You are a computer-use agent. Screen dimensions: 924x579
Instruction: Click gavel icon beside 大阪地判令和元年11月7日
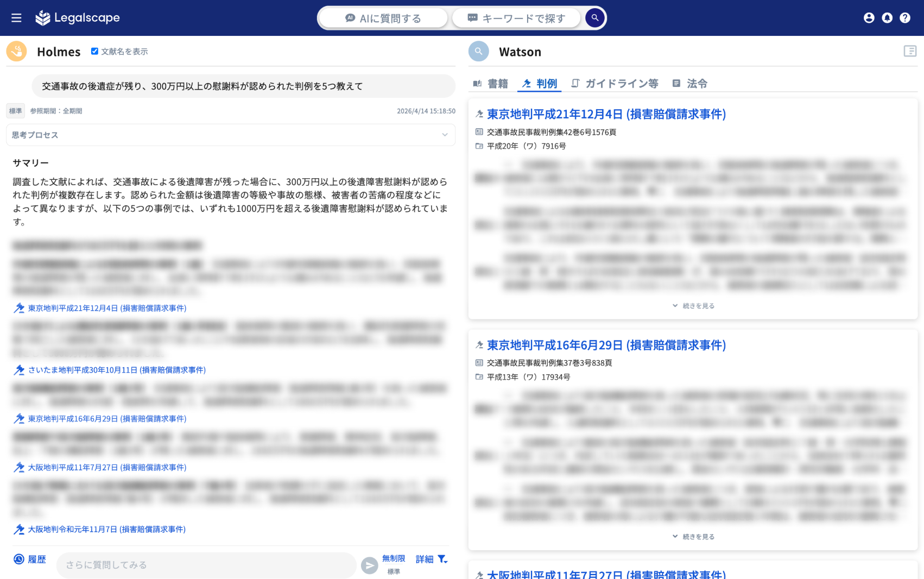(20, 529)
